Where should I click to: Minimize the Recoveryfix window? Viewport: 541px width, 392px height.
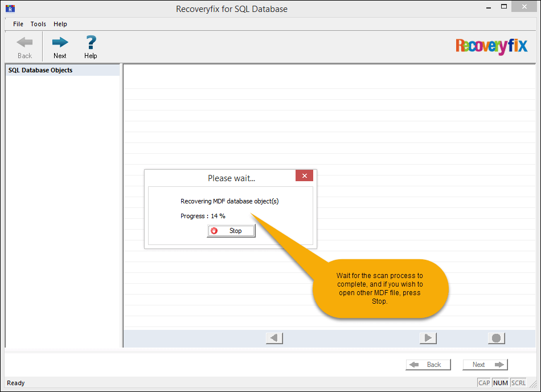(489, 7)
